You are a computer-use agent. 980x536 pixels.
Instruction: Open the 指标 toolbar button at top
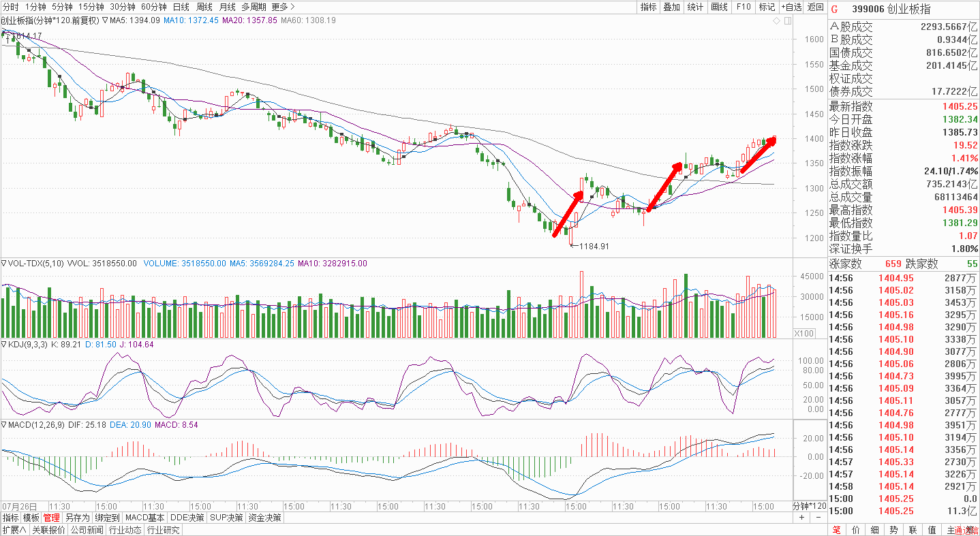[648, 7]
